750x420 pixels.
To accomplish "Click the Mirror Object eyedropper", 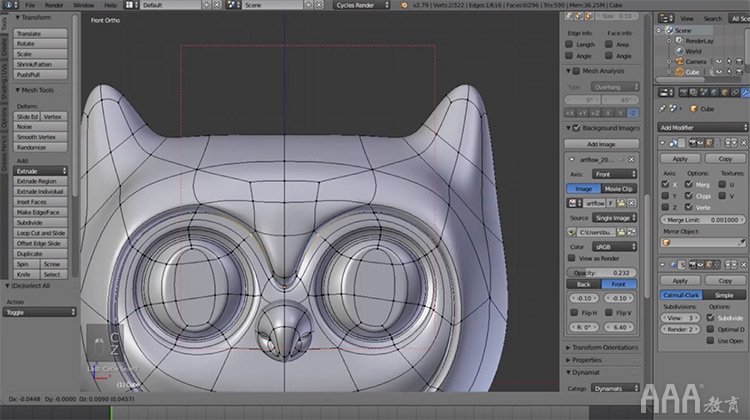I will [x=741, y=243].
